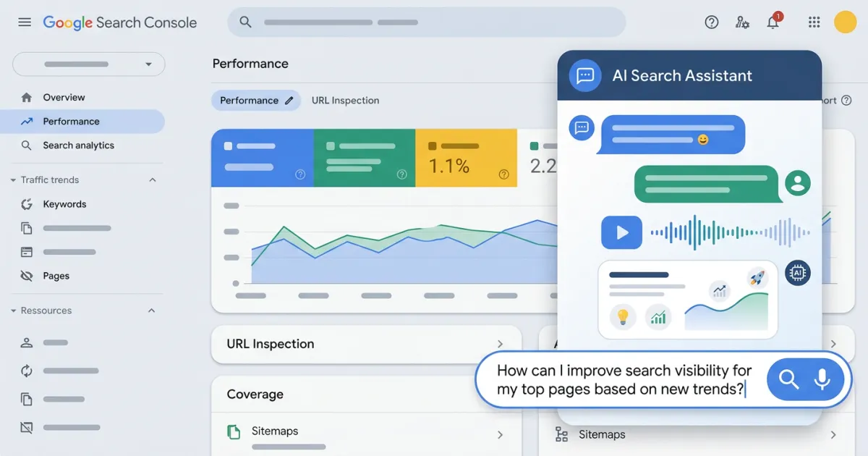Expand the right Sitemaps row chevron
868x456 pixels.
coord(833,435)
